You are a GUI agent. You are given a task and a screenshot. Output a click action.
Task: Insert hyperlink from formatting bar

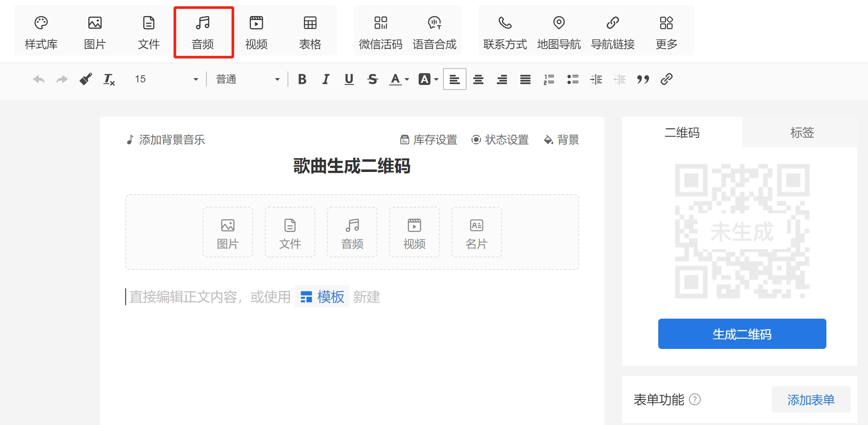[x=667, y=79]
